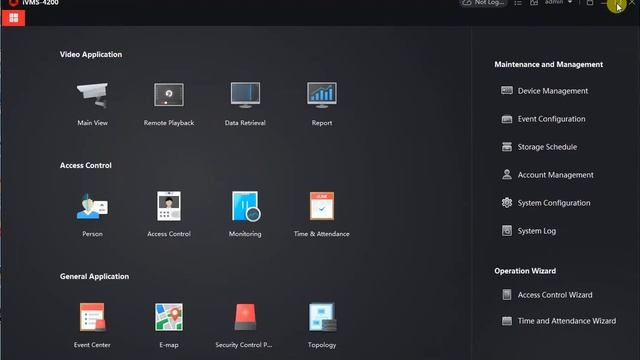
Task: Open the Report chart icon
Action: [322, 95]
